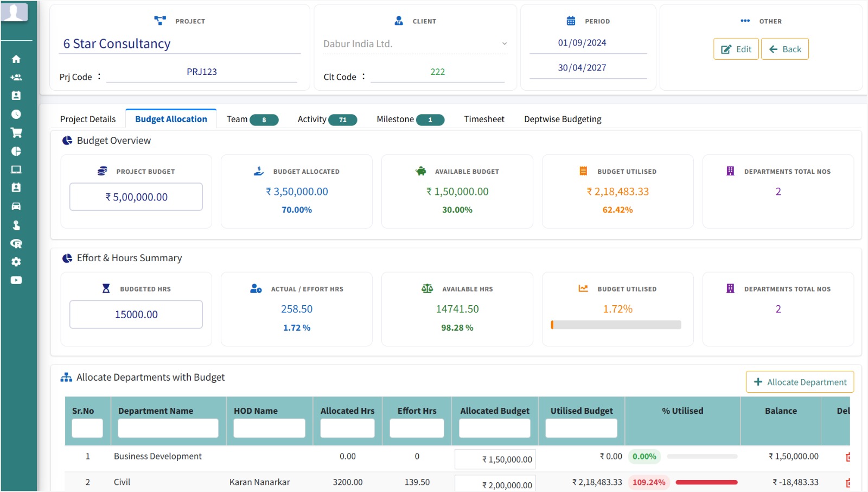Image resolution: width=868 pixels, height=492 pixels.
Task: Open the Deptwise Budgeting tab
Action: (563, 119)
